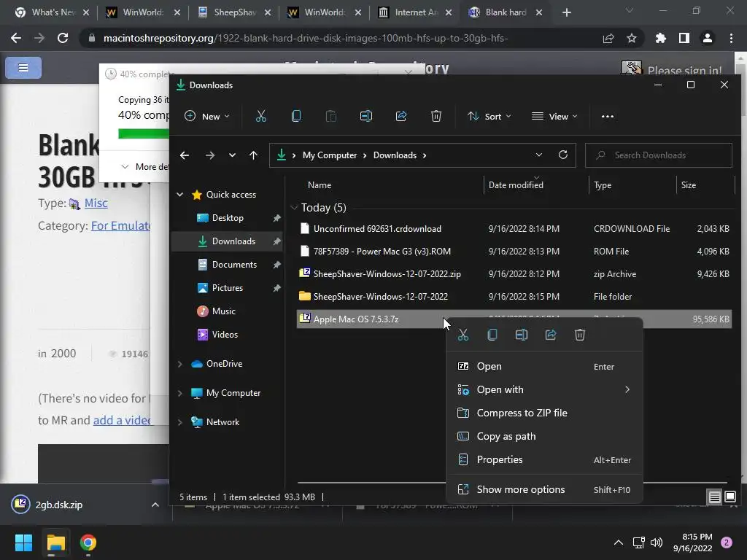Click Rename icon in the context menu
Screen dimensions: 747x560
[521, 335]
